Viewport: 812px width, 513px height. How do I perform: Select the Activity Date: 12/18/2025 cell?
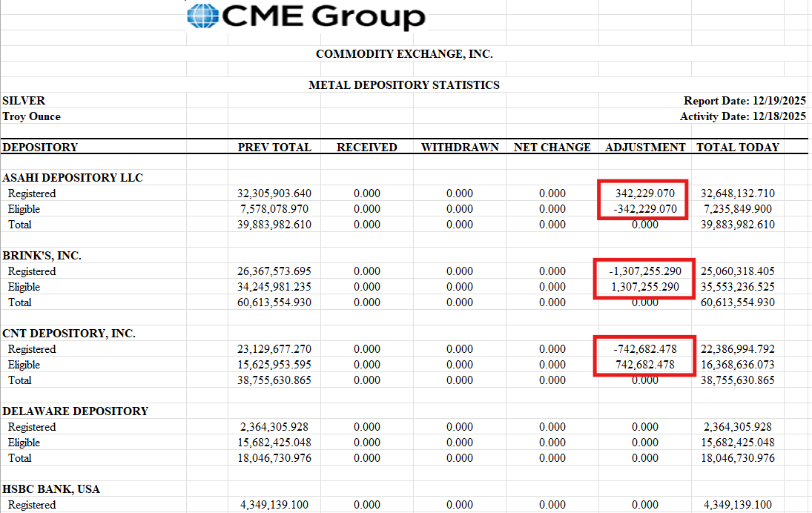[742, 116]
